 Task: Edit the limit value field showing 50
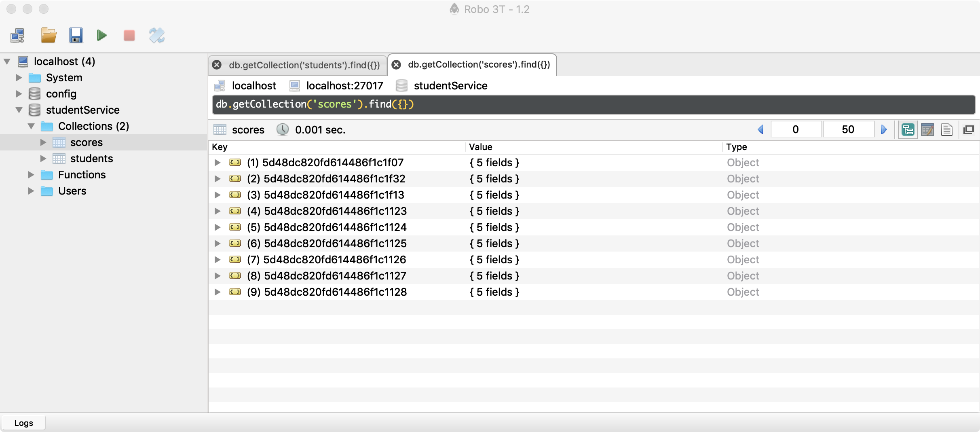848,129
